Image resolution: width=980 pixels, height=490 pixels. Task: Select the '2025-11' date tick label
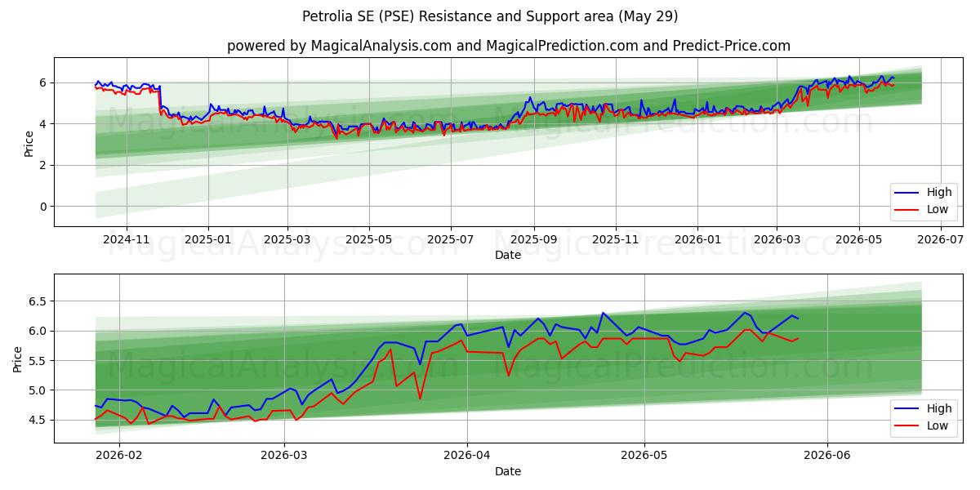[x=616, y=239]
